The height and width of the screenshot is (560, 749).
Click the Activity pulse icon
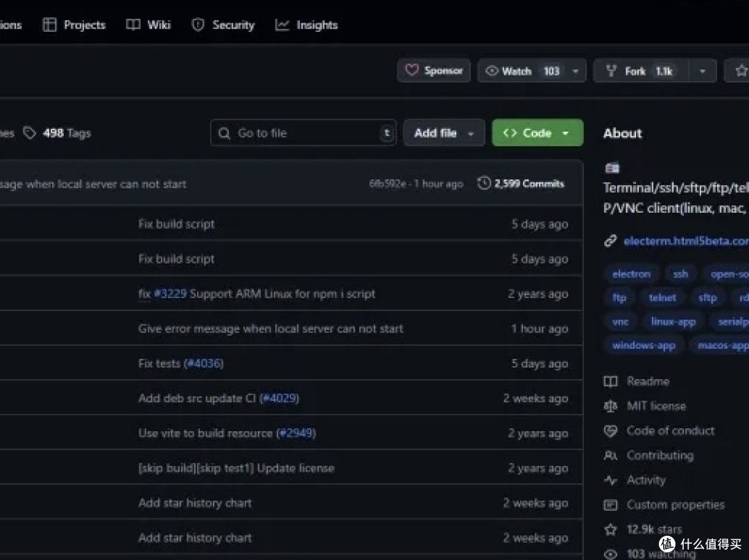click(610, 480)
